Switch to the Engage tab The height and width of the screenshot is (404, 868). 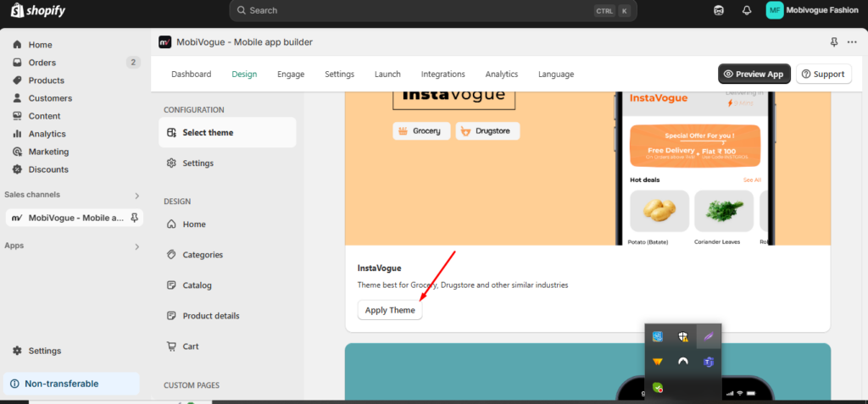pyautogui.click(x=291, y=75)
